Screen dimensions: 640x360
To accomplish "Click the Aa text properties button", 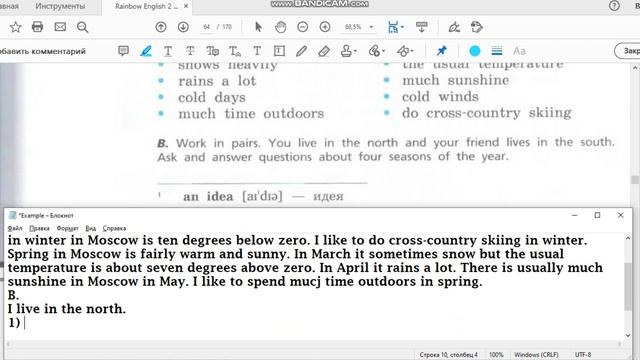I will point(519,51).
